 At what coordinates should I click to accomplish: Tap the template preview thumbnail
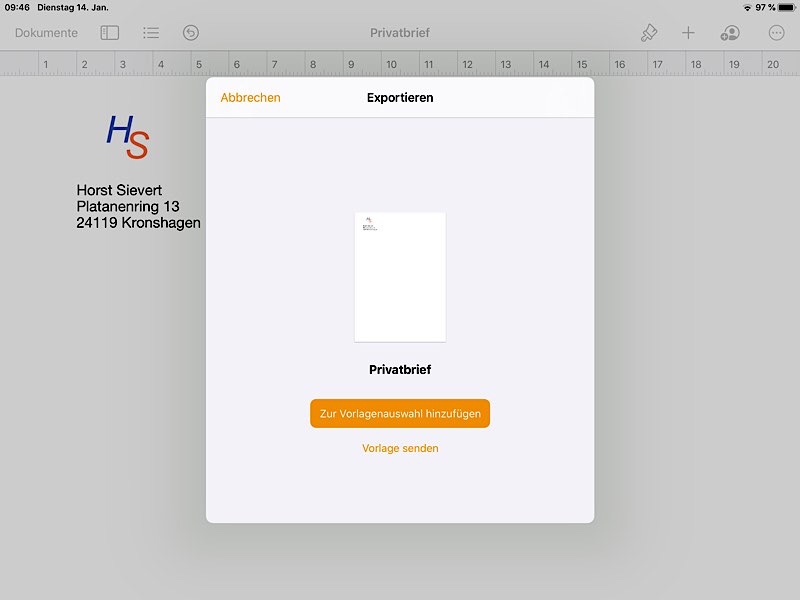pyautogui.click(x=400, y=277)
